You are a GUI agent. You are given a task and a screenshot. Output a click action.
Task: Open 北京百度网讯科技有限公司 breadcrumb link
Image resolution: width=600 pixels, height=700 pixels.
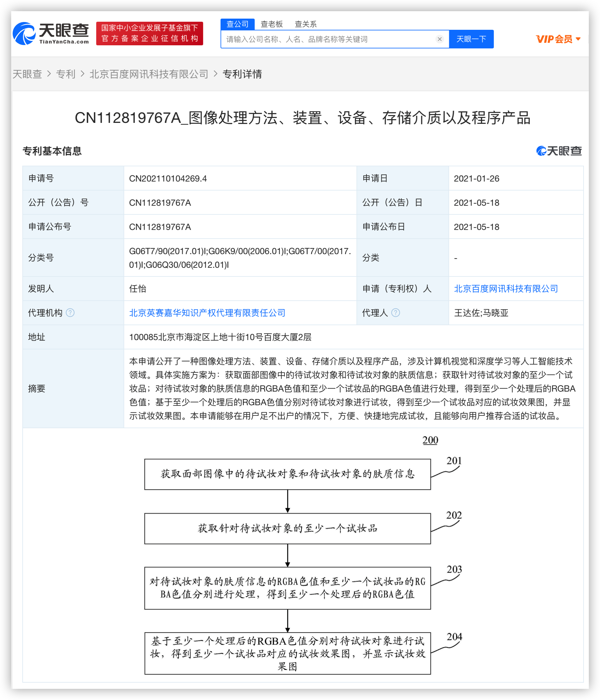coord(149,74)
